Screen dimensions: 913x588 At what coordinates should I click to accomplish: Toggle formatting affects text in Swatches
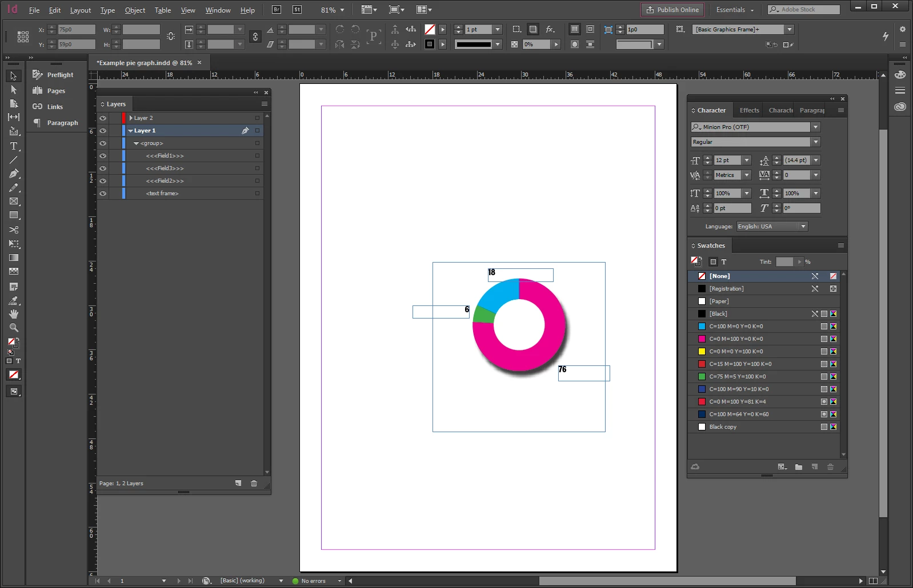[724, 262]
